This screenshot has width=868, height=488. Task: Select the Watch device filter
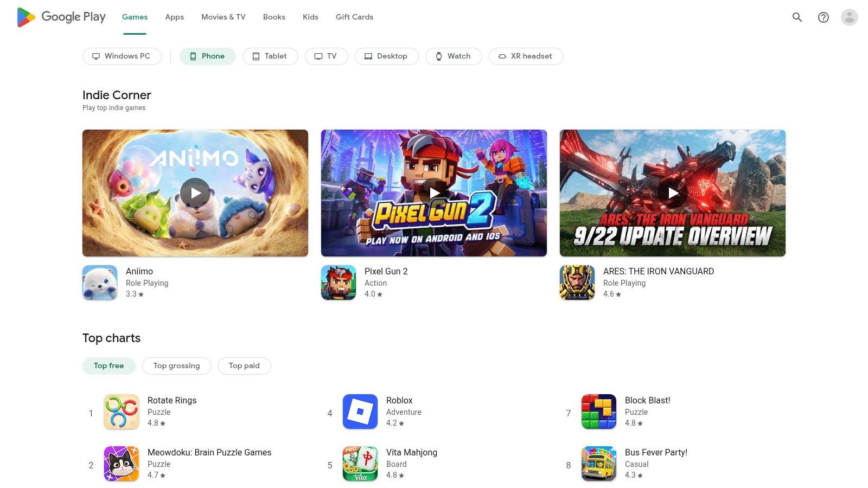tap(454, 56)
